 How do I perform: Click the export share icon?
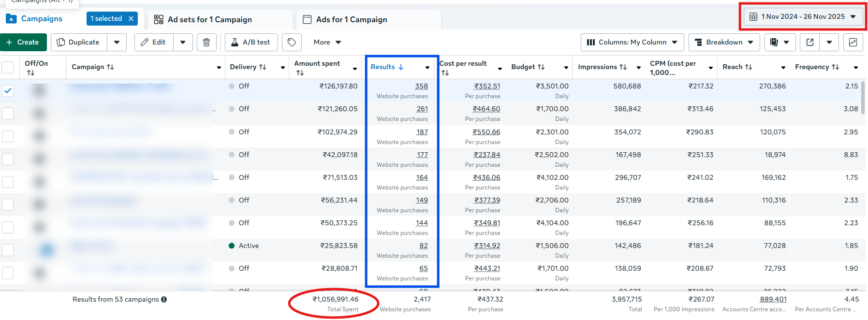coord(810,43)
